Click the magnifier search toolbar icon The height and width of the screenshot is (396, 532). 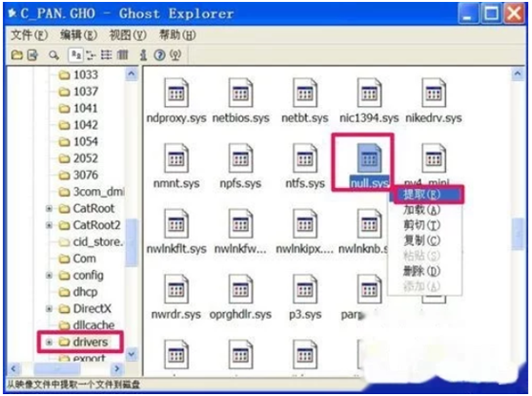click(x=53, y=55)
